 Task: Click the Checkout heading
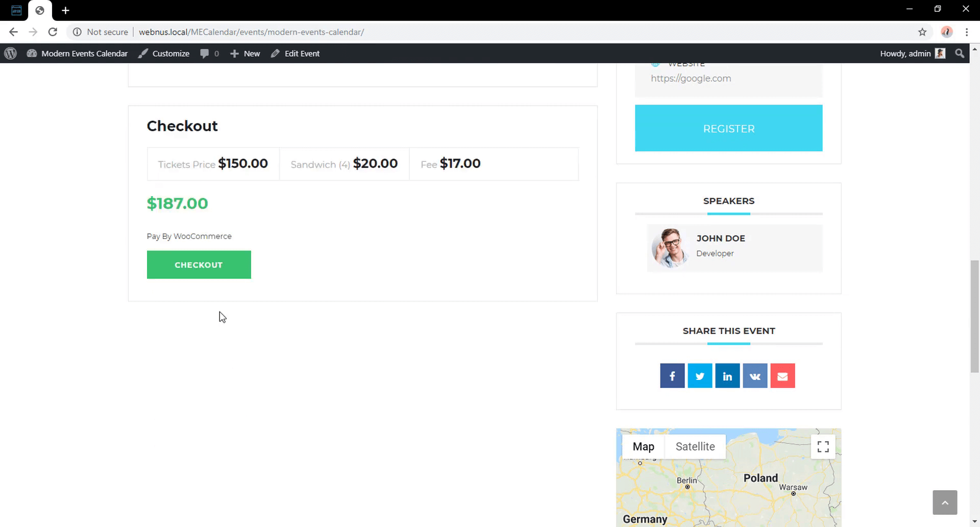pos(182,126)
